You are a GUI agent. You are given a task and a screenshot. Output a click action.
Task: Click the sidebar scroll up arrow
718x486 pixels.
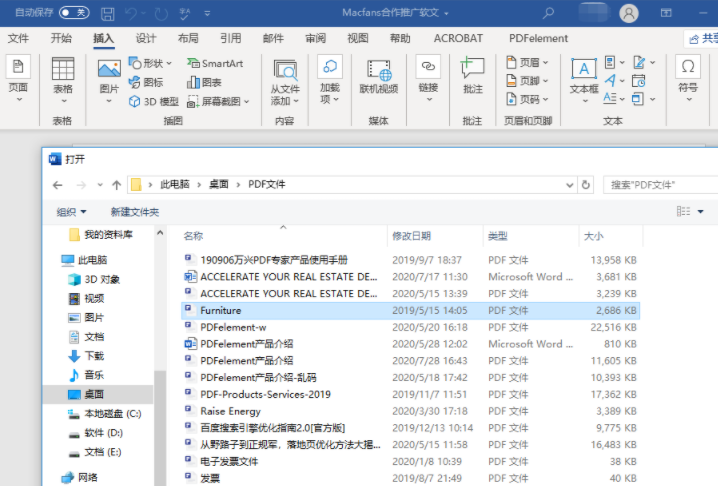pyautogui.click(x=160, y=233)
